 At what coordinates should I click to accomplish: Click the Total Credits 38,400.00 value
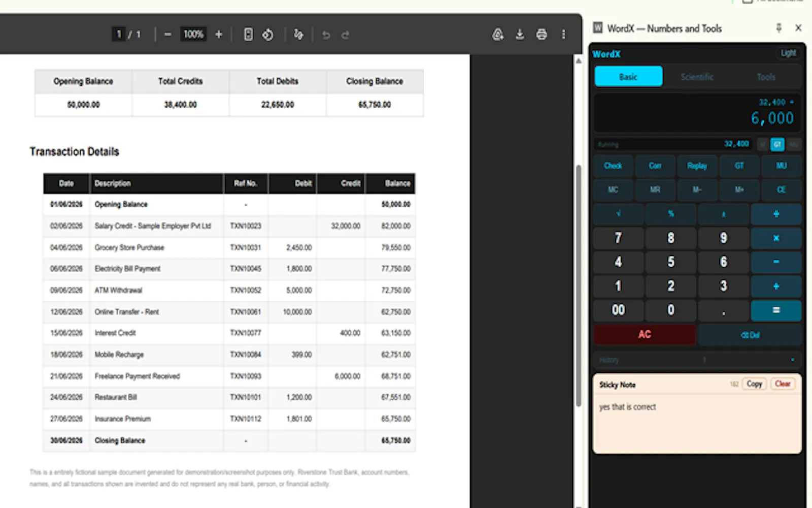(180, 105)
